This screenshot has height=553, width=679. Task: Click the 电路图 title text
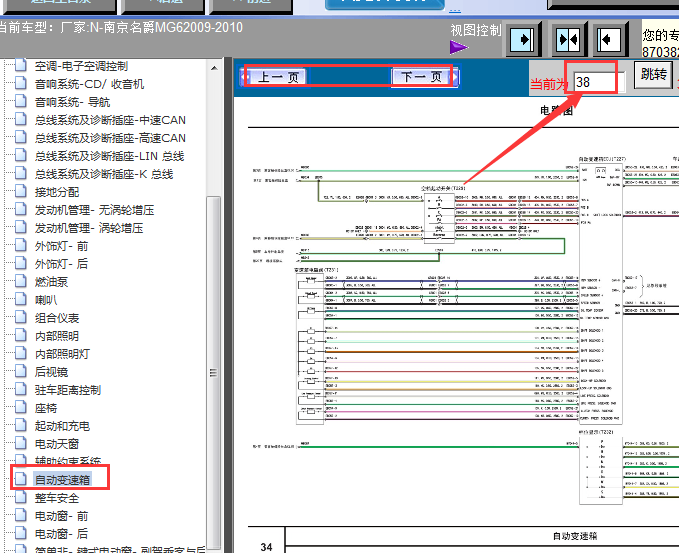point(556,111)
